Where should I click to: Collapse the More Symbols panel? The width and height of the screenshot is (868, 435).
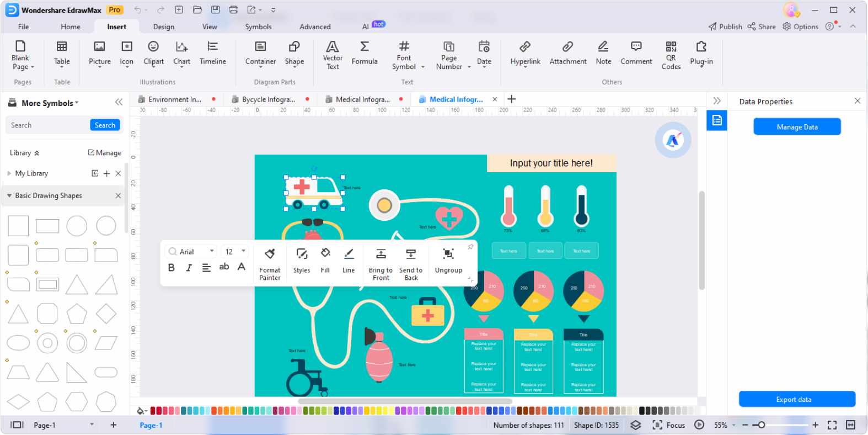[119, 102]
